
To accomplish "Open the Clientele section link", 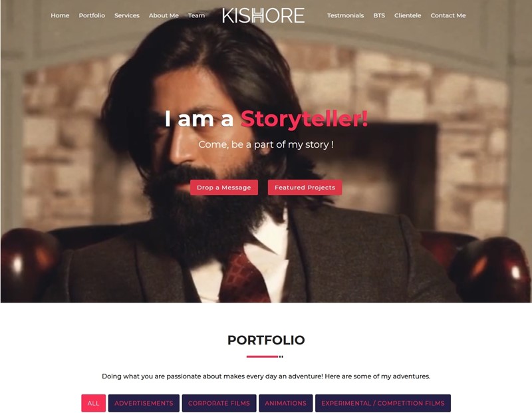I will [408, 15].
